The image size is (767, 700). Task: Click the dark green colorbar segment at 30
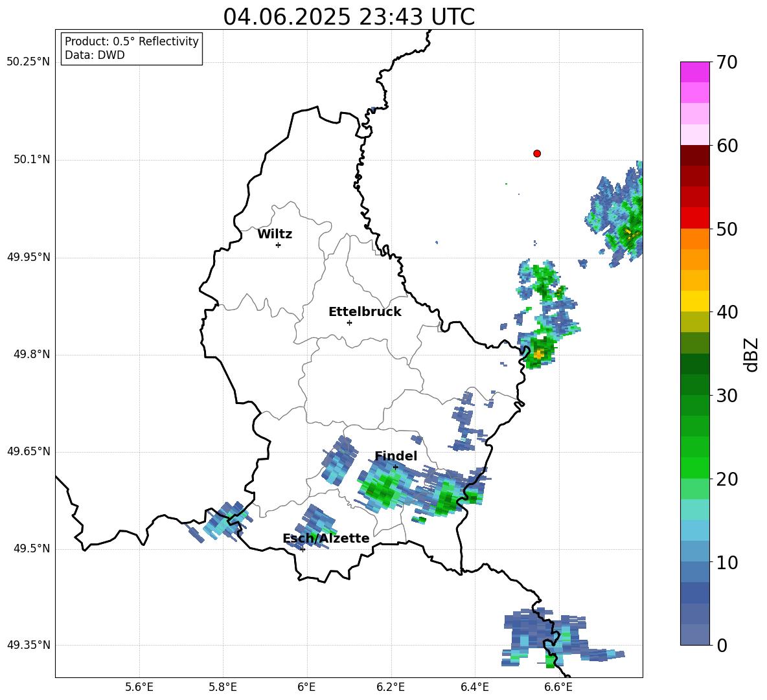coord(694,385)
